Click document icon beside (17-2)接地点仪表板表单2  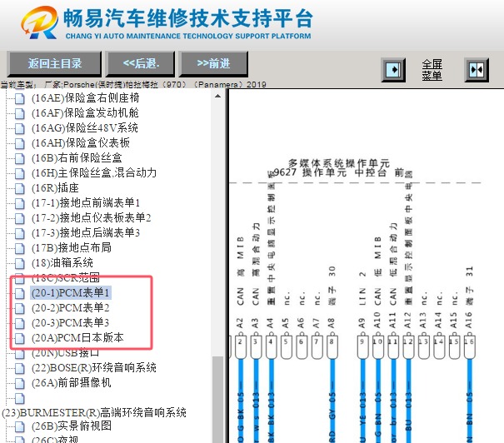pyautogui.click(x=20, y=218)
